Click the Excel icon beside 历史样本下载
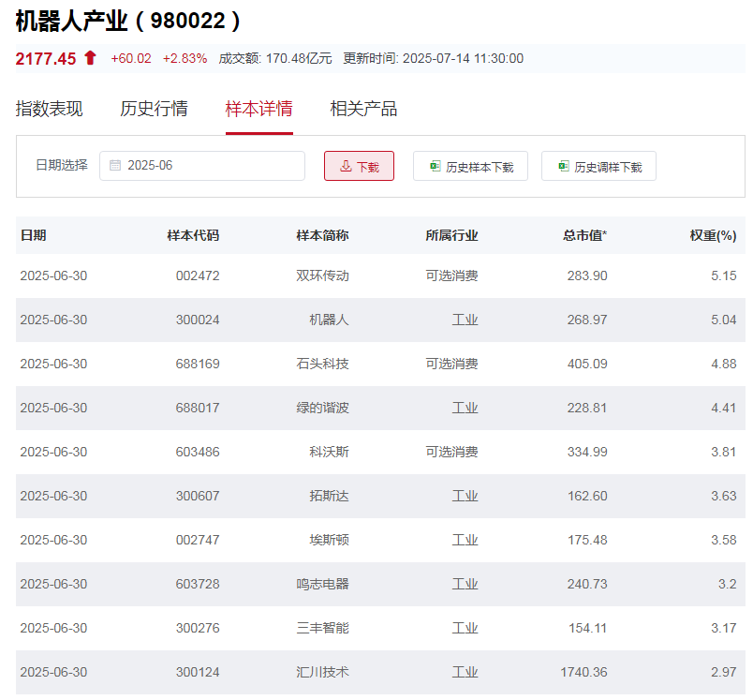Viewport: 753px width, 700px height. point(436,166)
